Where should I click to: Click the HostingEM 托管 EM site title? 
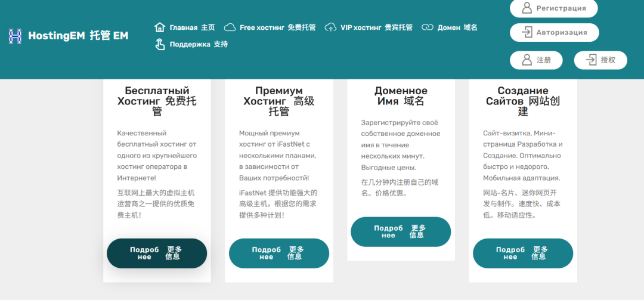point(78,36)
